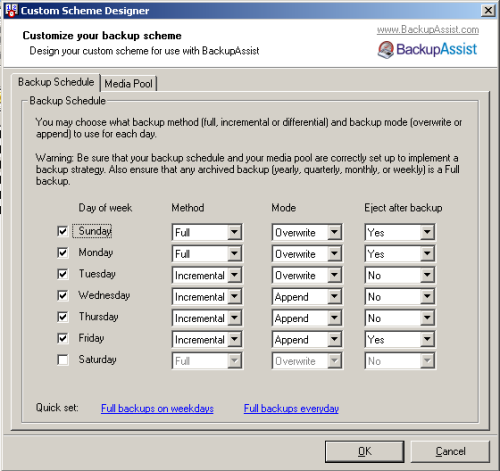Open Wednesday's Mode dropdown set to Append
500x471 pixels.
[x=307, y=296]
